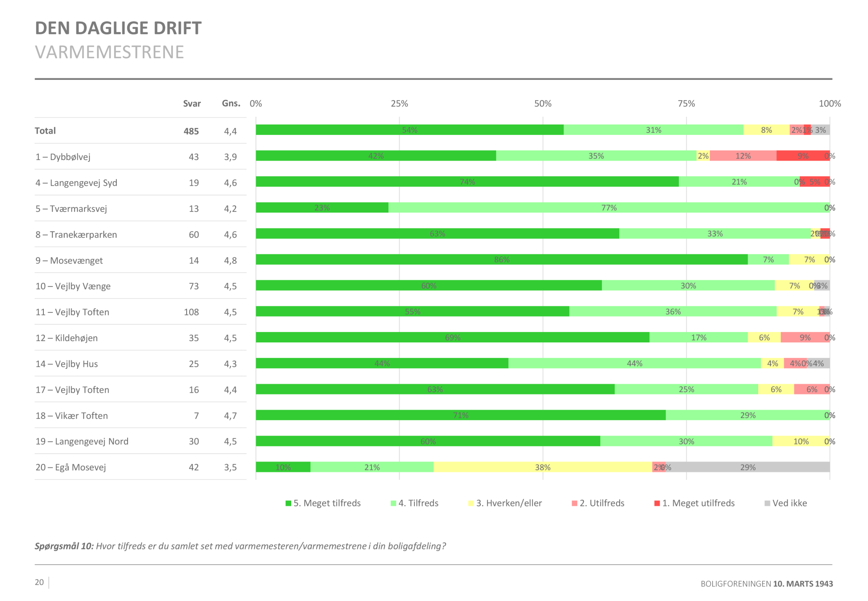The height and width of the screenshot is (601, 868).
Task: Click the 'Spørgsmål 10' question text
Action: [240, 546]
